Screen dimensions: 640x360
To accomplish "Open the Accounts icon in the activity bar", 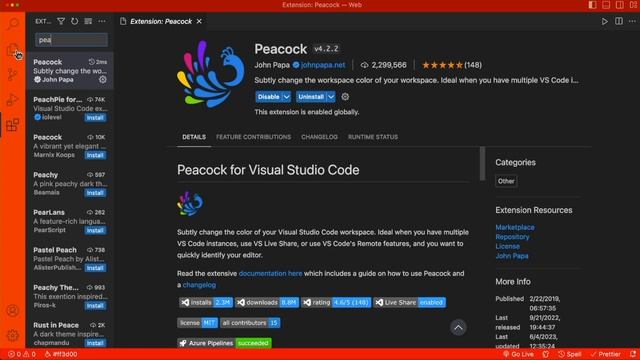I will 13,311.
